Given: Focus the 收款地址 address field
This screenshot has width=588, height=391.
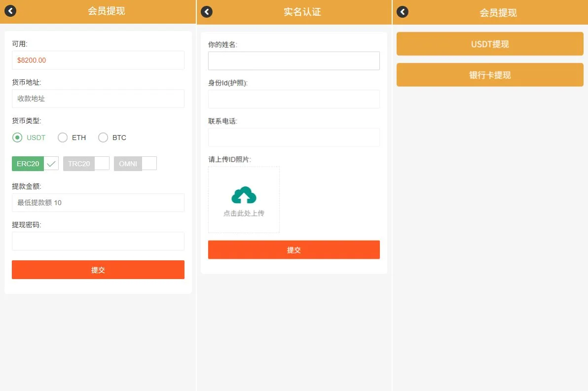Looking at the screenshot, I should coord(98,99).
